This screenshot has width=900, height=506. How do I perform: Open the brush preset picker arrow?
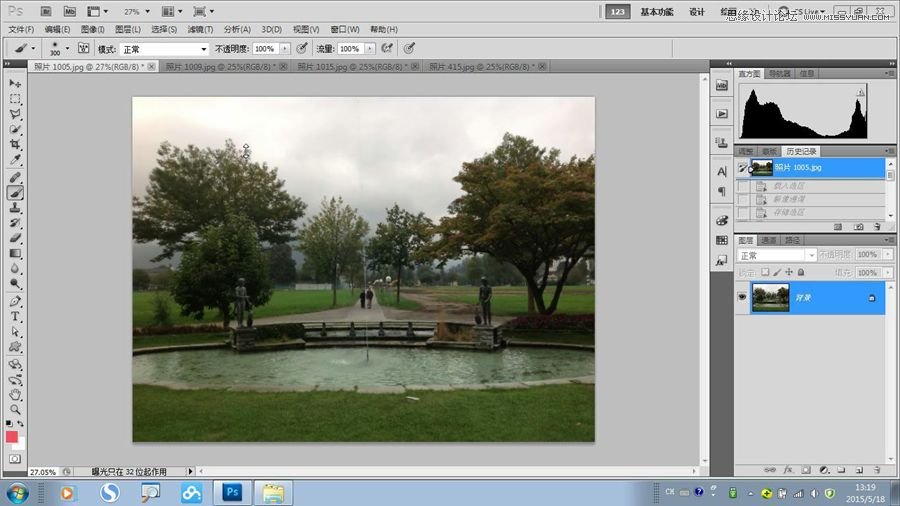point(67,48)
